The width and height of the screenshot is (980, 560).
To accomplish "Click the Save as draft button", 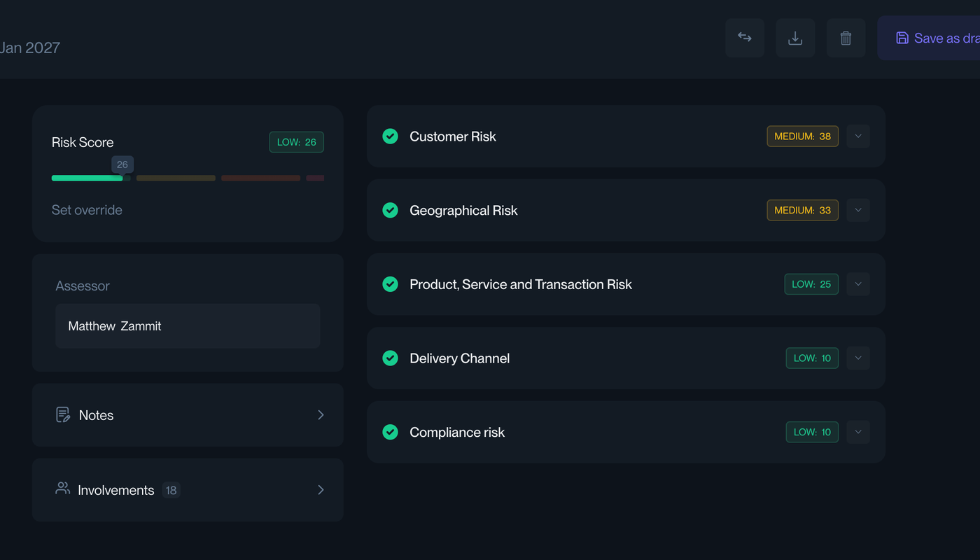I will [x=938, y=38].
